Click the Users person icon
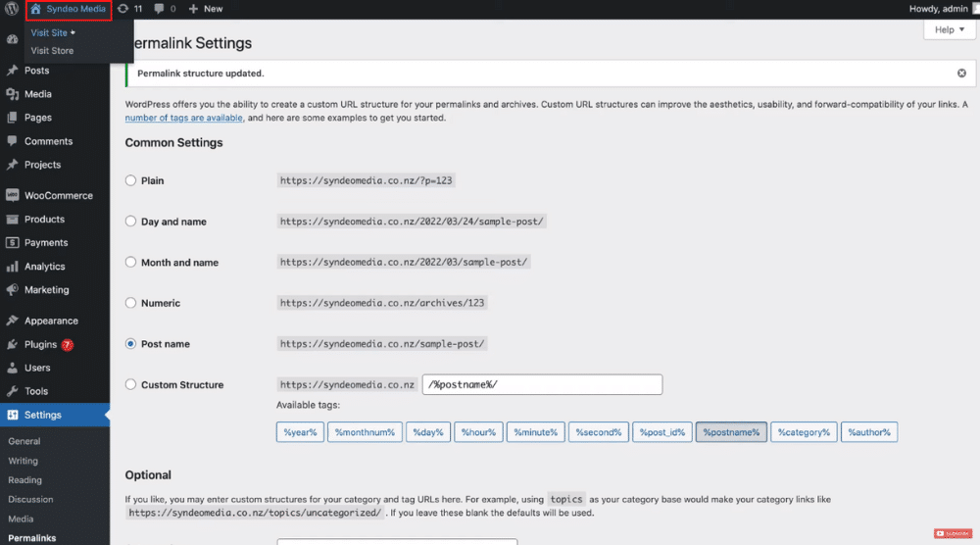The width and height of the screenshot is (980, 545). coord(12,369)
